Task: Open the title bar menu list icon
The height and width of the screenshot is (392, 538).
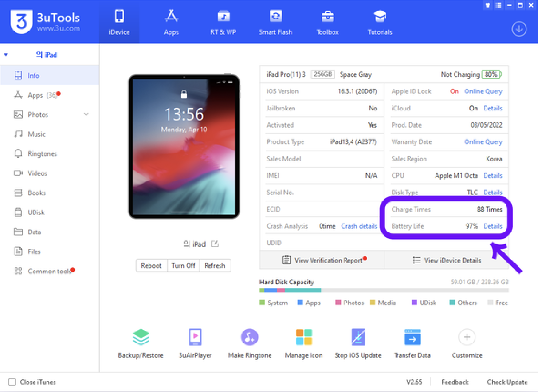Action: 498,5
